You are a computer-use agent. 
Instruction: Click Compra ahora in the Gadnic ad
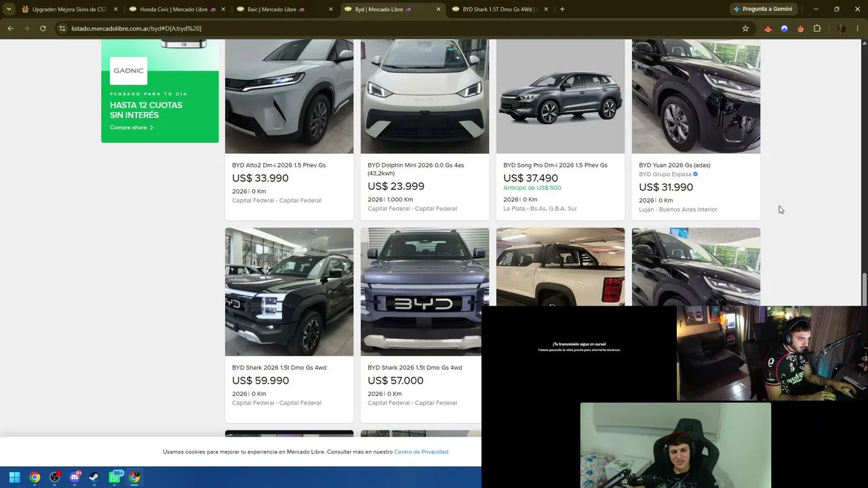[x=132, y=127]
